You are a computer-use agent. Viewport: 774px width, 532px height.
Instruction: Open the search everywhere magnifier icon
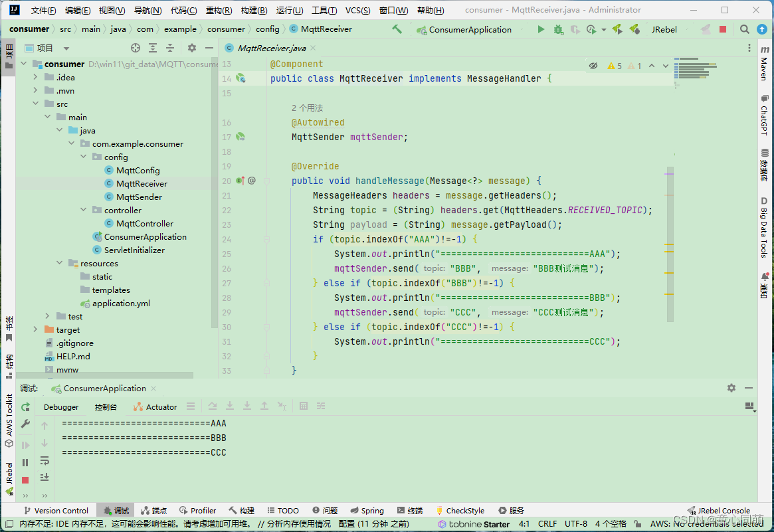(x=745, y=29)
